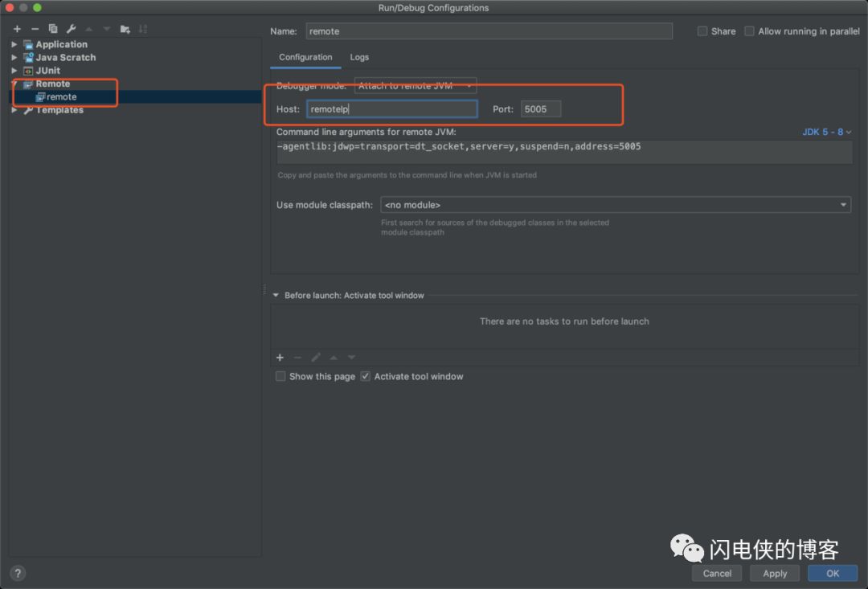The width and height of the screenshot is (868, 589).
Task: Select the Java Scratch tree label
Action: click(65, 58)
